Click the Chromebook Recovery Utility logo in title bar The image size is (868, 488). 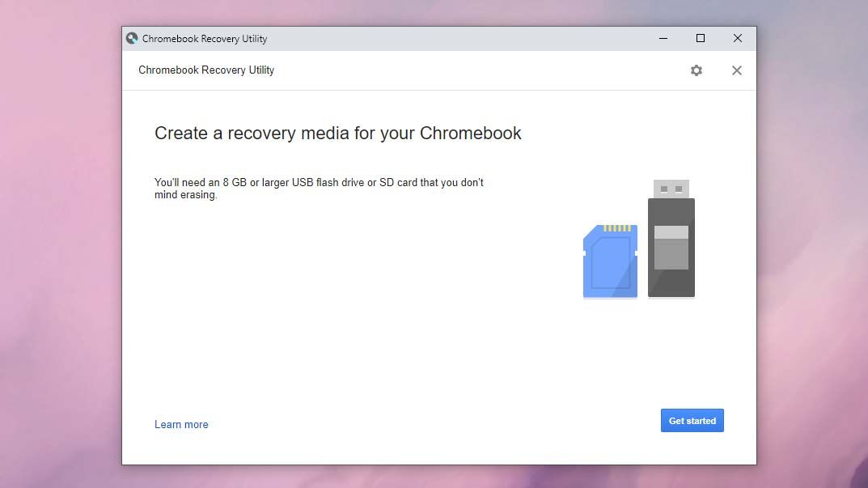[133, 38]
